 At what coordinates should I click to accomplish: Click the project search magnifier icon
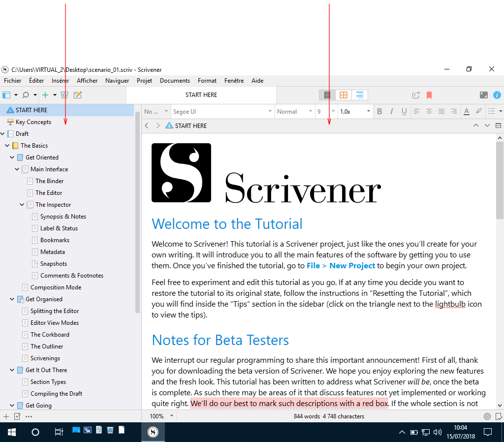pyautogui.click(x=26, y=95)
